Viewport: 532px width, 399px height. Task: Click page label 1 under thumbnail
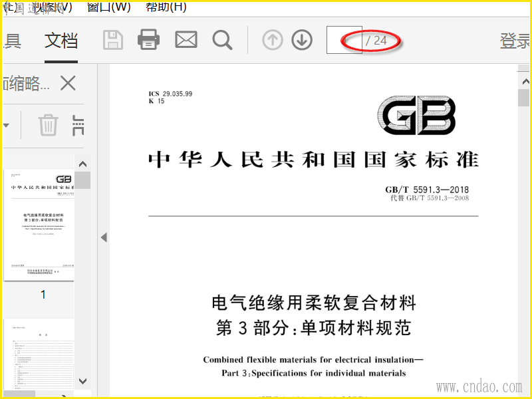click(x=43, y=295)
